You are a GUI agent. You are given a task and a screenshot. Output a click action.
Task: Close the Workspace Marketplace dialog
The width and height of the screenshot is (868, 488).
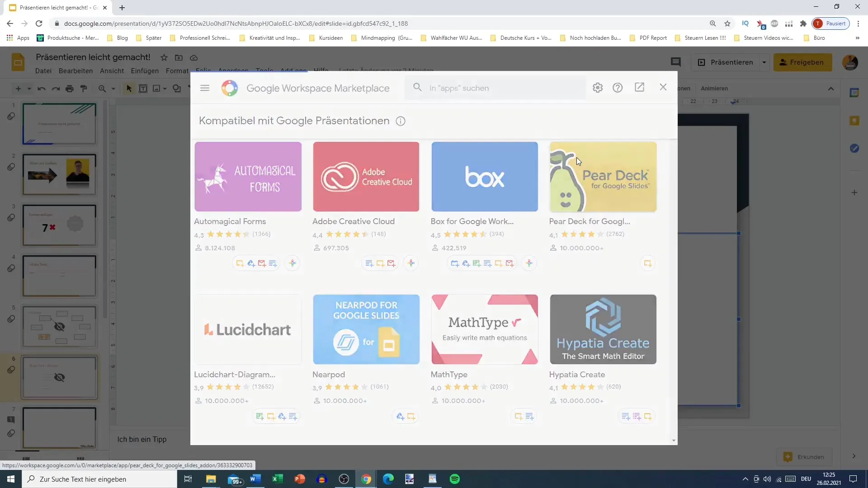[663, 87]
